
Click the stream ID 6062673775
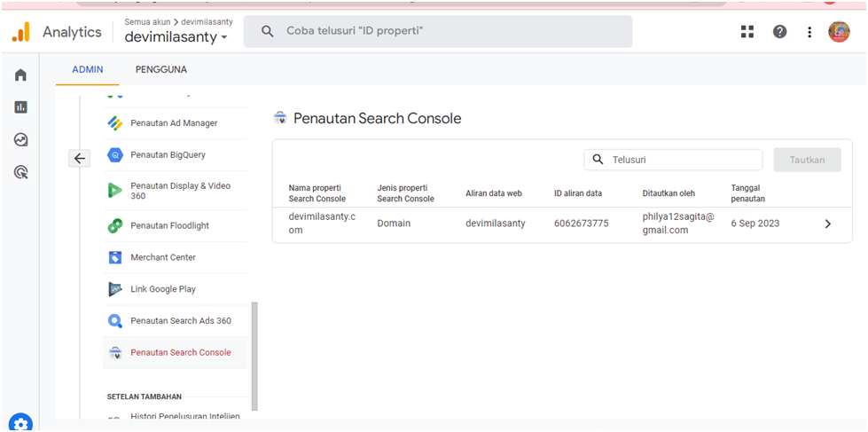582,224
